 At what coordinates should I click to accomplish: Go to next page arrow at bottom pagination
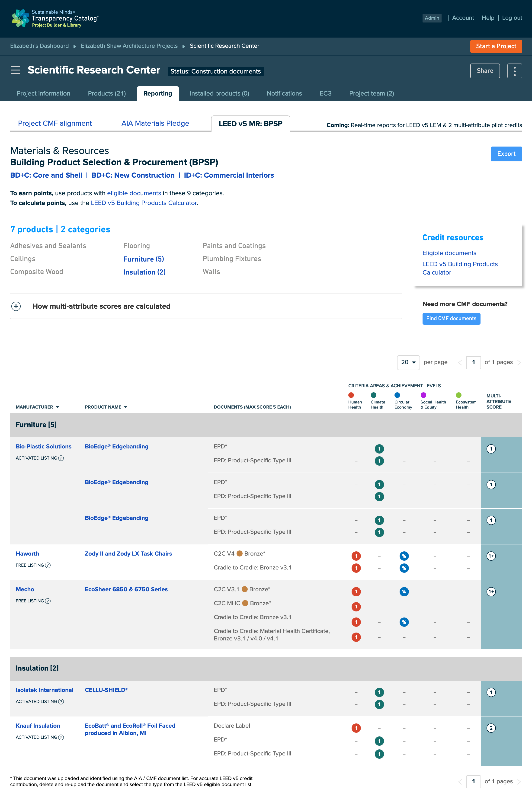[x=519, y=782]
